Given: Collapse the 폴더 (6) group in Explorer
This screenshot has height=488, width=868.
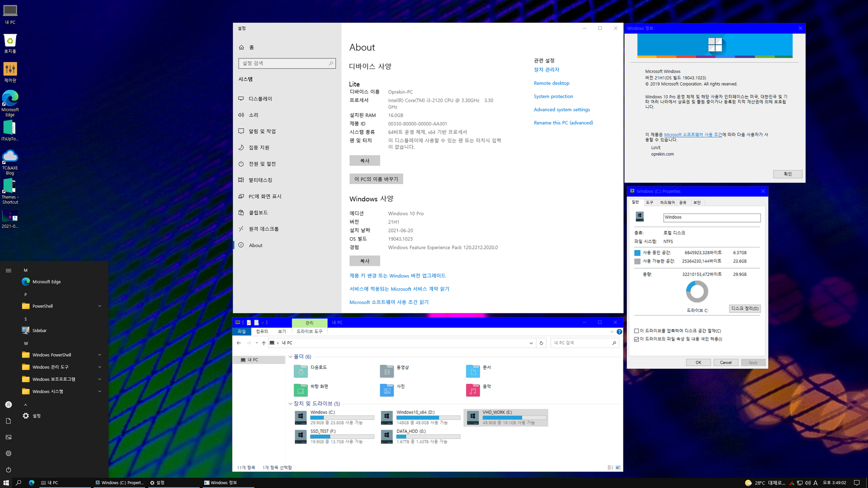Looking at the screenshot, I should click(290, 357).
